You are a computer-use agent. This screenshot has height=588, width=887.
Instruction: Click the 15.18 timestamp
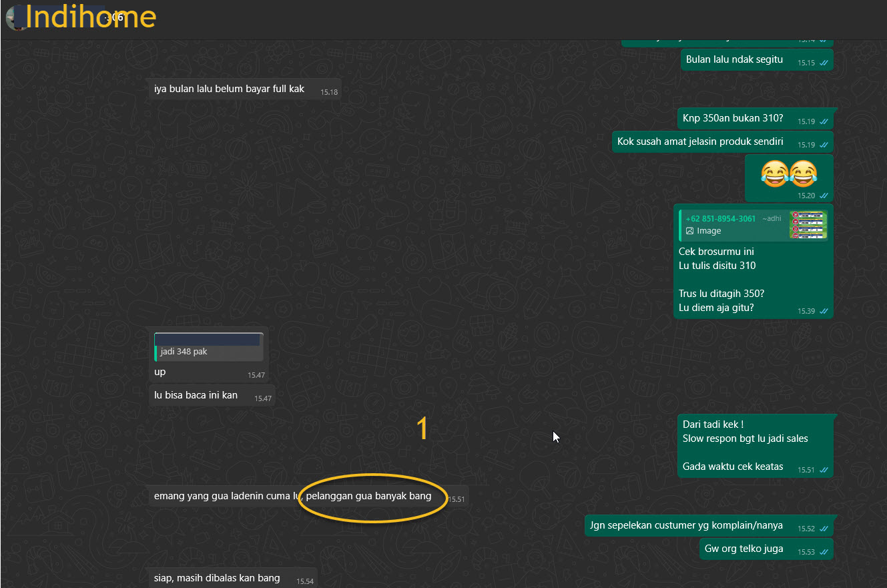[x=329, y=92]
